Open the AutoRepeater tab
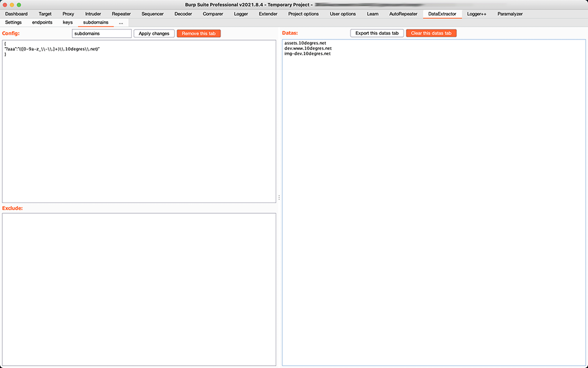This screenshot has width=588, height=368. pos(403,14)
